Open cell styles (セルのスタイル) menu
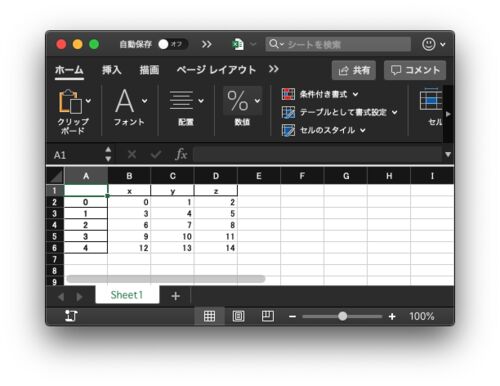The height and width of the screenshot is (386, 500). [324, 130]
